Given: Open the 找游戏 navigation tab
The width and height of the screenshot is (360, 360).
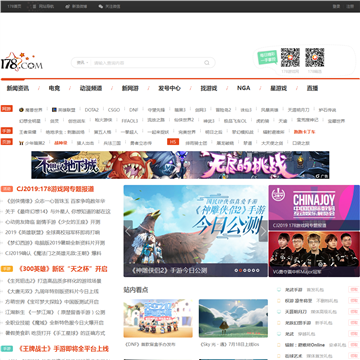Looking at the screenshot, I should point(209,88).
